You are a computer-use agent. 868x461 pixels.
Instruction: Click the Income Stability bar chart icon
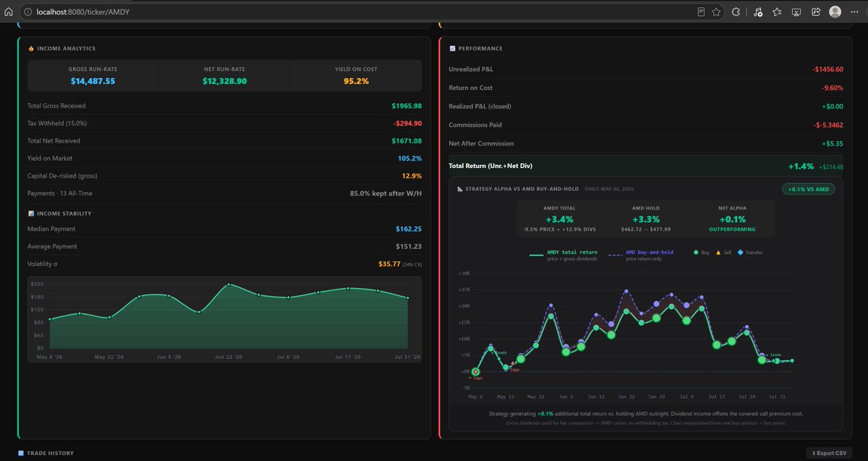30,213
